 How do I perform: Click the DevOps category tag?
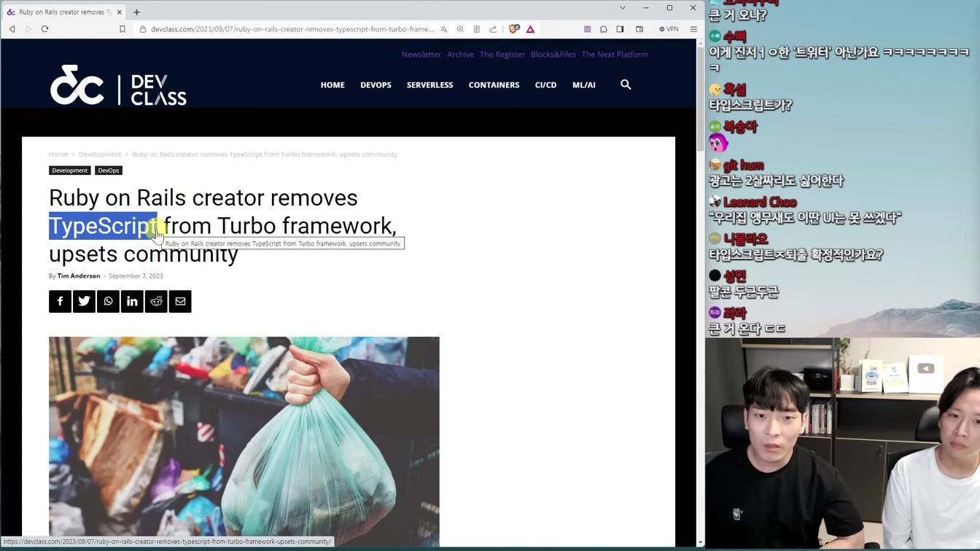[109, 170]
